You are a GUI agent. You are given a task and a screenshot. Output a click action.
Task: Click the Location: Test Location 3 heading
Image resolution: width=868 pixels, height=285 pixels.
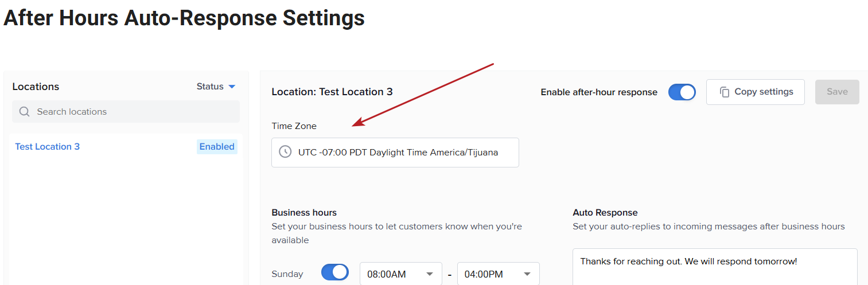coord(332,92)
